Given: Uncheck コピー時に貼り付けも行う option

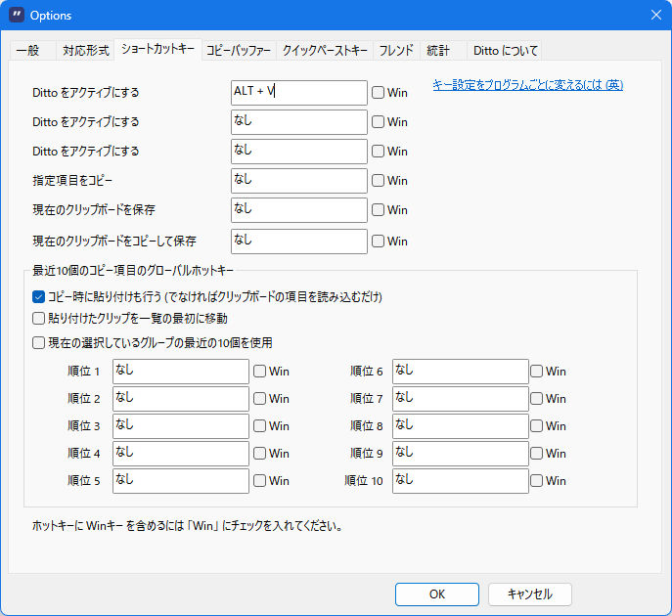Looking at the screenshot, I should point(38,296).
